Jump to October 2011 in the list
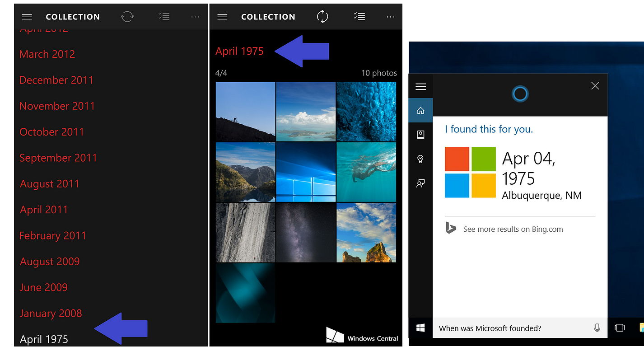This screenshot has width=644, height=351. click(x=52, y=132)
